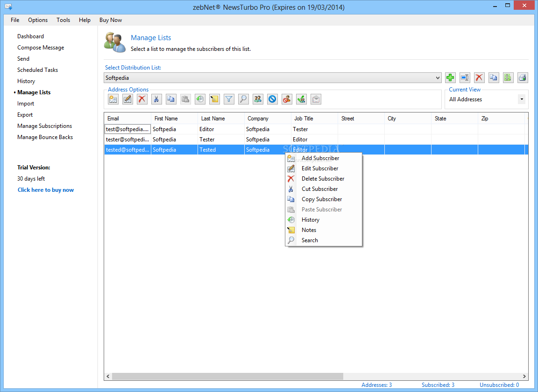The height and width of the screenshot is (392, 538).
Task: Click the Search magnifier toolbar icon
Action: tap(243, 99)
